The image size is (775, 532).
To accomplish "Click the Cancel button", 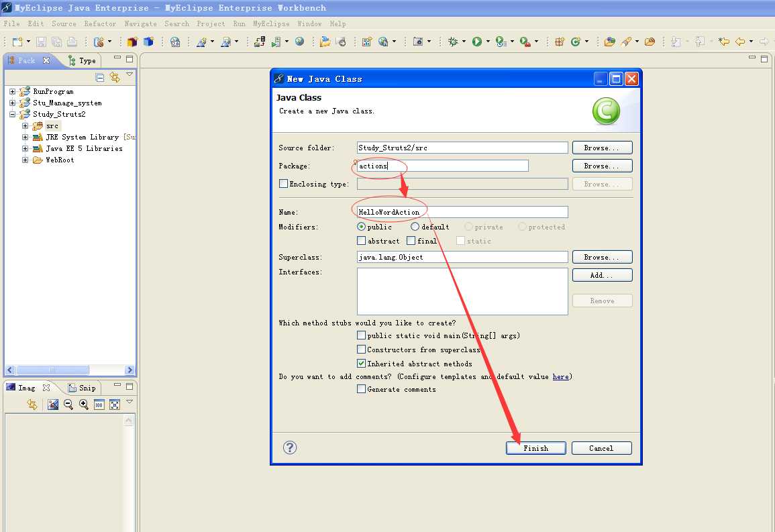I will (601, 448).
